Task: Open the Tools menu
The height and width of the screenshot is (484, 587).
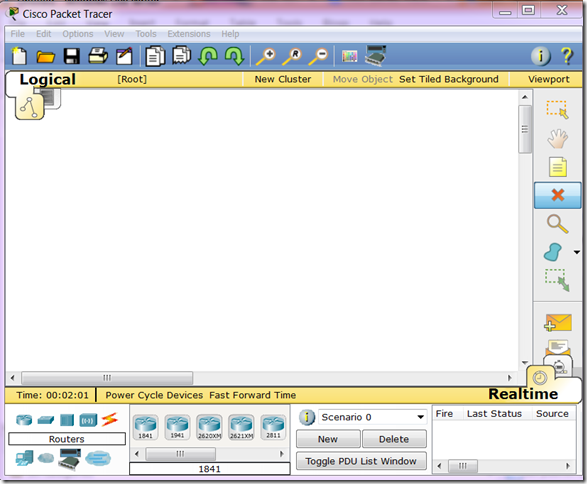Action: [146, 34]
